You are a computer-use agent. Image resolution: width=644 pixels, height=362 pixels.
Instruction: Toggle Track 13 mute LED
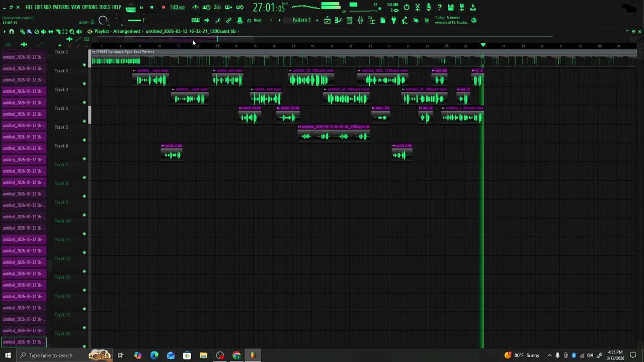coord(84,290)
